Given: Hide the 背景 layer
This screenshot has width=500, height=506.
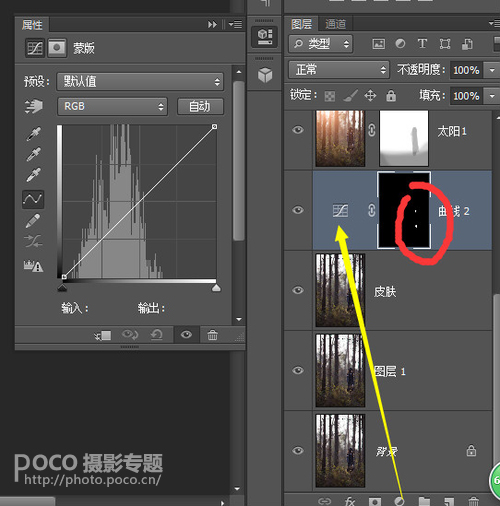Looking at the screenshot, I should [298, 451].
